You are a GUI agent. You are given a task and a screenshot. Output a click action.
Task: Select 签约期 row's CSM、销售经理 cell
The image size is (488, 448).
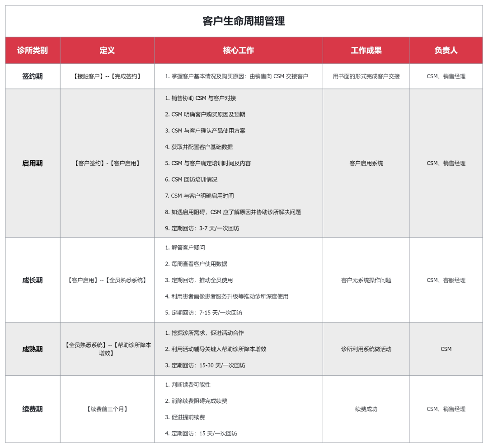[446, 76]
